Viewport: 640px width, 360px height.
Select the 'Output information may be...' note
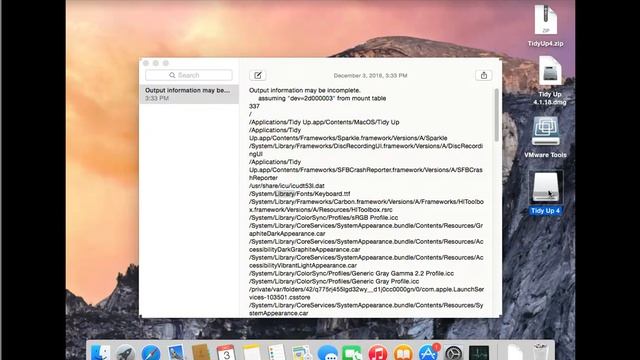[189, 94]
